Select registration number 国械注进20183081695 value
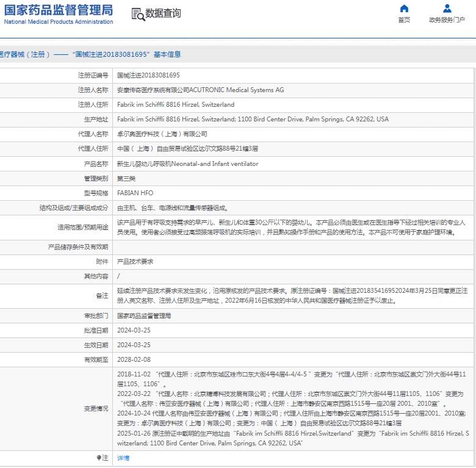Image resolution: width=476 pixels, height=468 pixels. click(148, 75)
